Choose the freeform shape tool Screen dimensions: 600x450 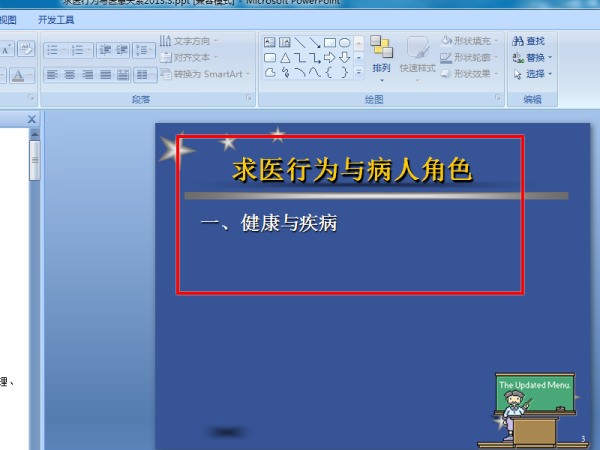(270, 72)
